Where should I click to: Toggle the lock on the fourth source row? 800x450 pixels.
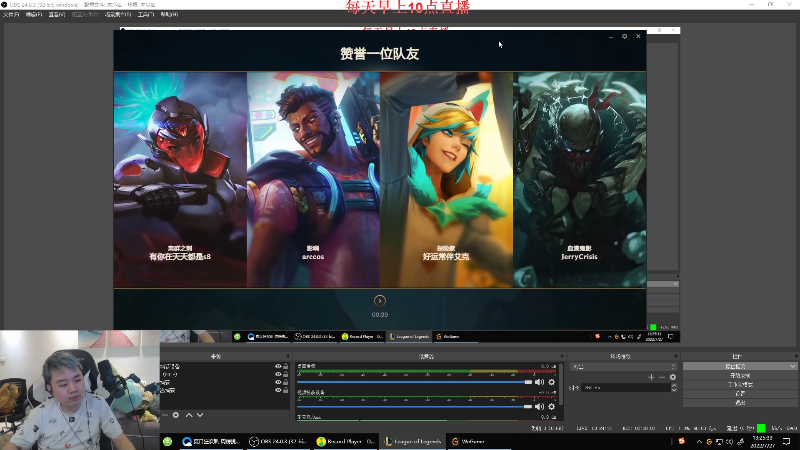286,390
